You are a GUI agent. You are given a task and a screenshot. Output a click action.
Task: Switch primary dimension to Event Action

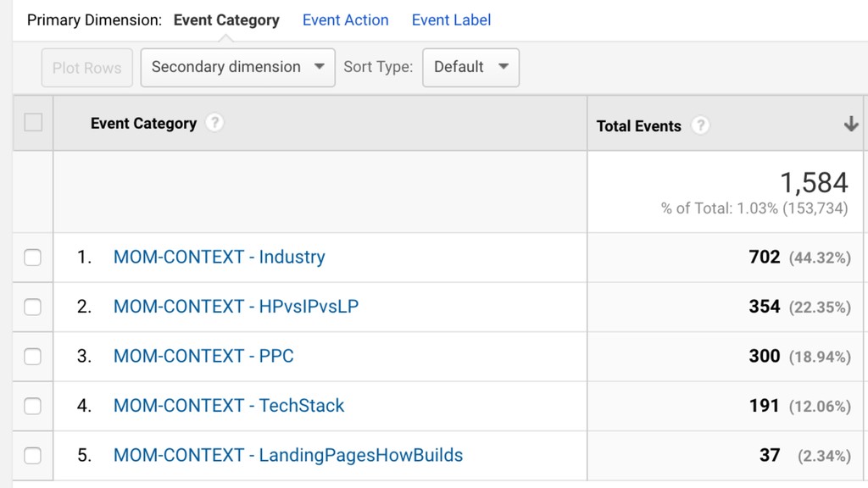coord(346,20)
